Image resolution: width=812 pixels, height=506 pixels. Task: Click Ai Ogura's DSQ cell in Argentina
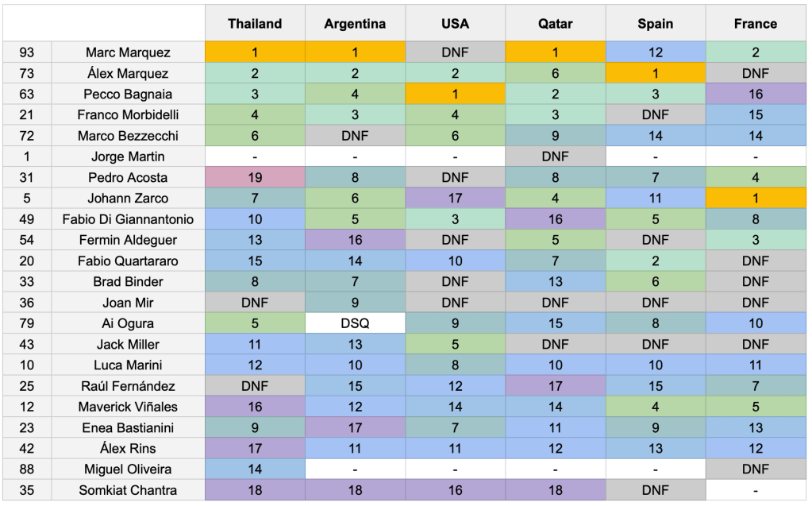[x=355, y=323]
